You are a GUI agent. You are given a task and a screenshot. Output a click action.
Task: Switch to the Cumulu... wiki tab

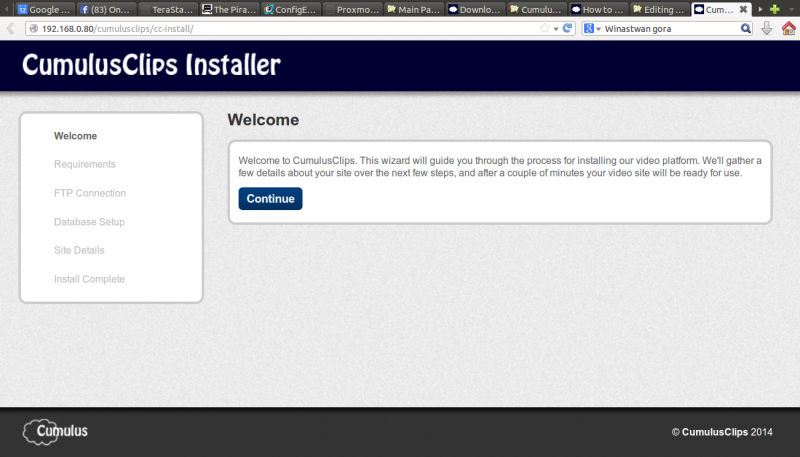click(537, 9)
